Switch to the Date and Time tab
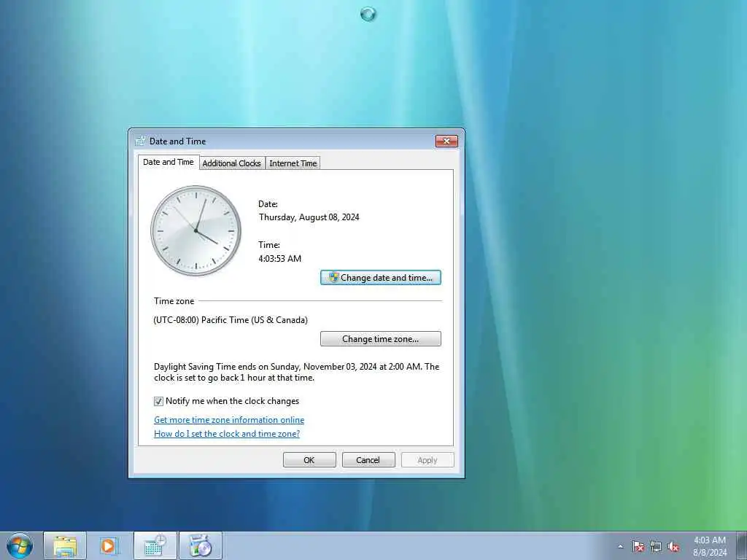The width and height of the screenshot is (747, 560). tap(169, 162)
